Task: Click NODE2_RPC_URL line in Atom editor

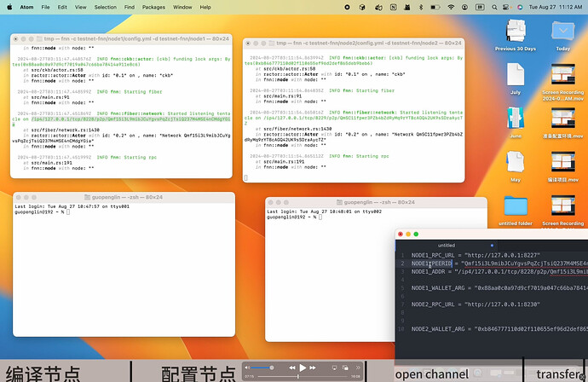Action: tap(476, 304)
